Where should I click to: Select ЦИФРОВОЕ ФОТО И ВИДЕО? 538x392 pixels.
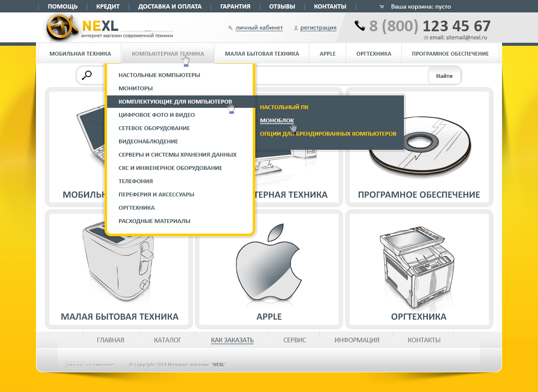[157, 115]
